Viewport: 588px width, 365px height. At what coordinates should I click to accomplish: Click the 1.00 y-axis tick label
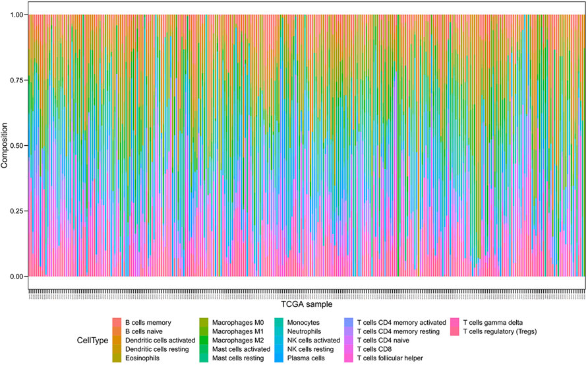pyautogui.click(x=18, y=15)
